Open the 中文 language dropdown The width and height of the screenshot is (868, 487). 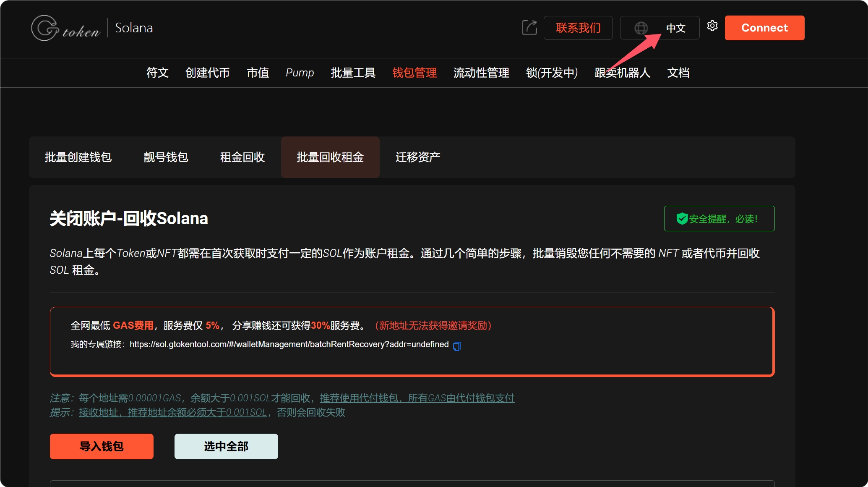pyautogui.click(x=675, y=28)
